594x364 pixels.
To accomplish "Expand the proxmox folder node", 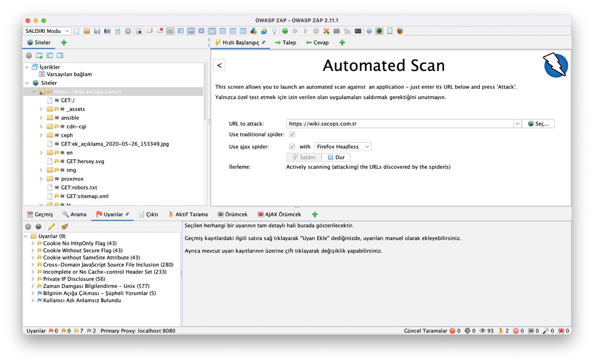I will (x=41, y=179).
